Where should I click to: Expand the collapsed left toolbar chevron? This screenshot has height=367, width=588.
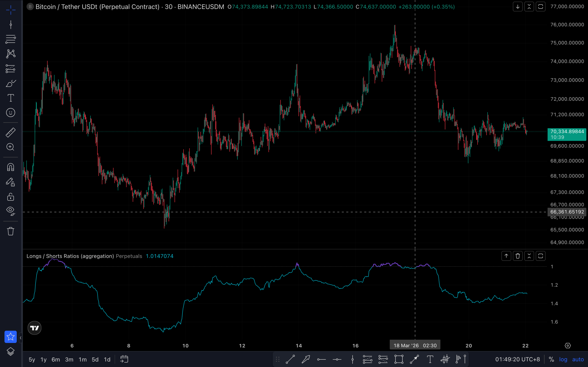click(x=21, y=338)
